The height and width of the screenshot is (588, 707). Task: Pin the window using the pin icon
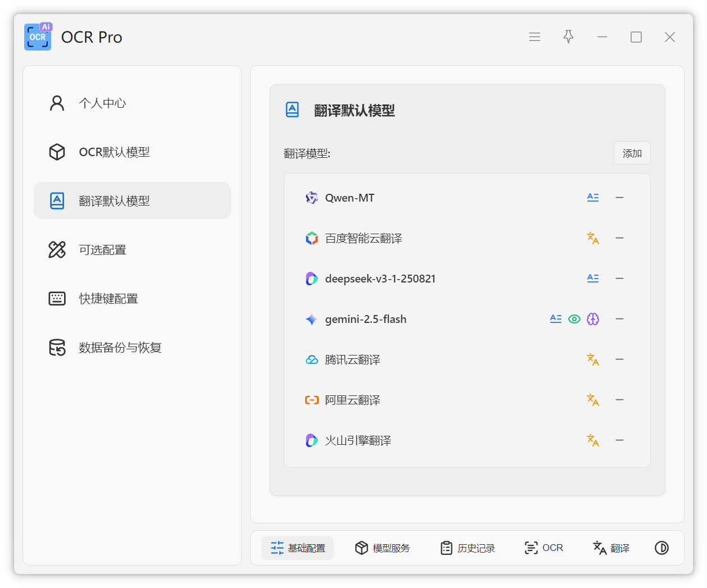(568, 37)
